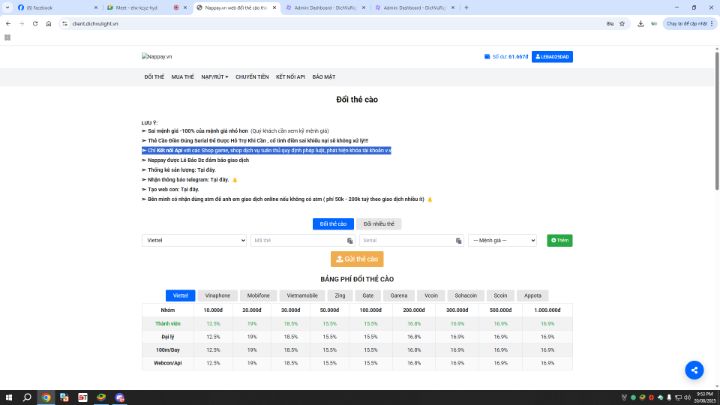Click the blue user account button

click(552, 57)
